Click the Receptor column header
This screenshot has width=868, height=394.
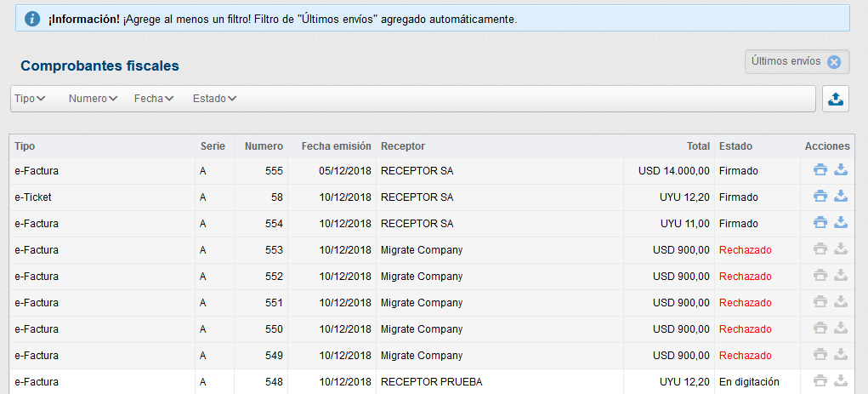(x=403, y=146)
